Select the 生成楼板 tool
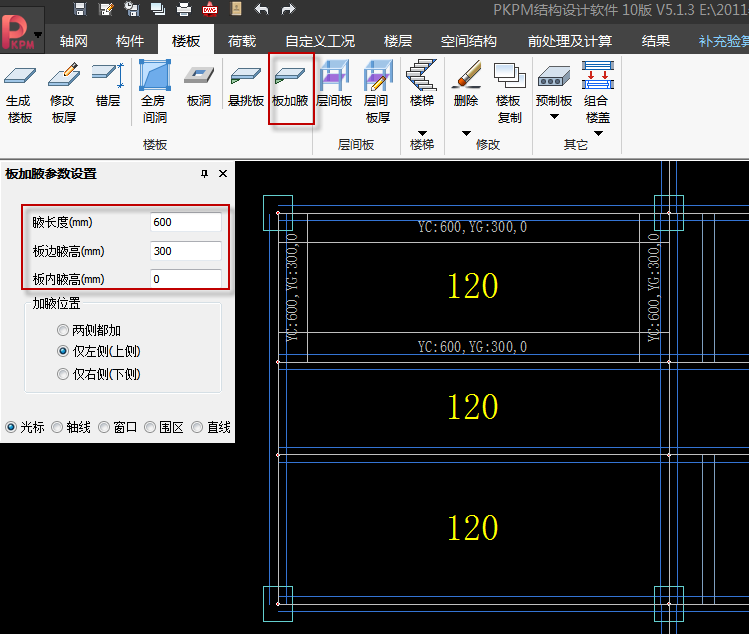The width and height of the screenshot is (749, 634). (x=19, y=92)
